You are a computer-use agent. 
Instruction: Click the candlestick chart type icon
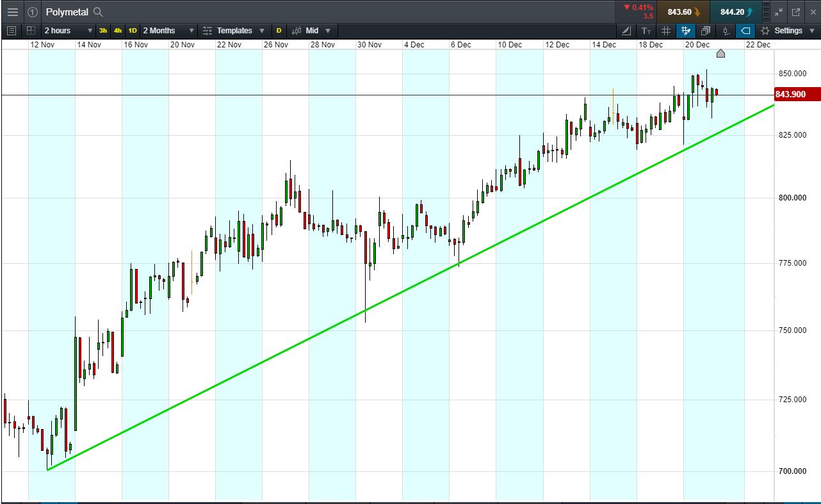tap(297, 31)
